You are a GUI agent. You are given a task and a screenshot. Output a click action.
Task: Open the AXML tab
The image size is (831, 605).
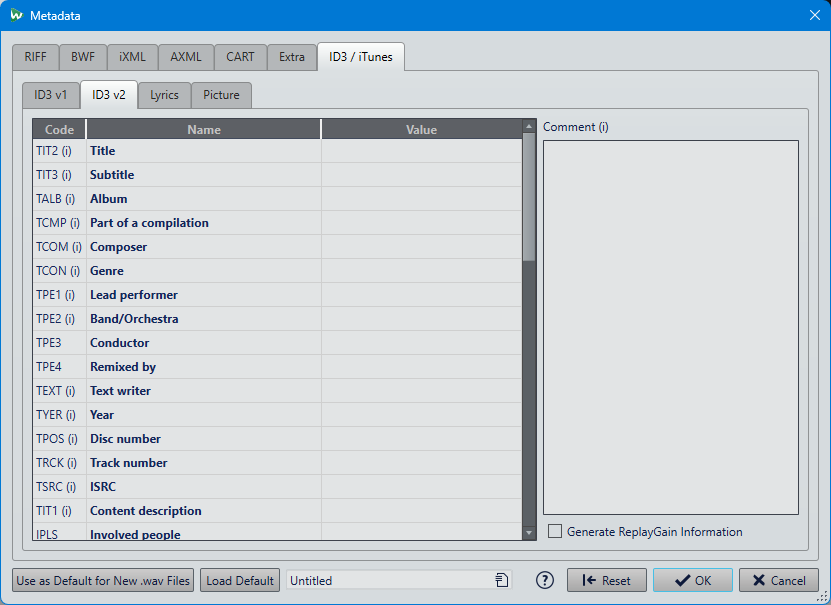(186, 57)
